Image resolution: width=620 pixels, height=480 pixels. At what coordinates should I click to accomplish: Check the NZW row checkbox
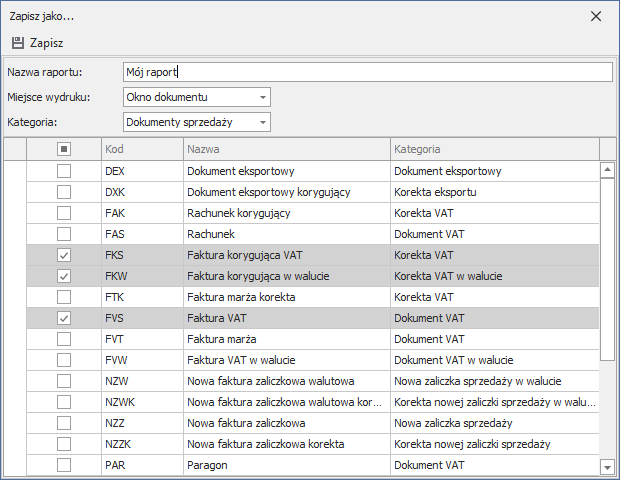click(x=64, y=381)
